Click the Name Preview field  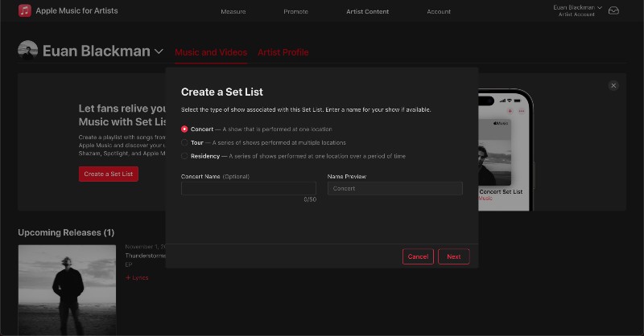pos(395,188)
